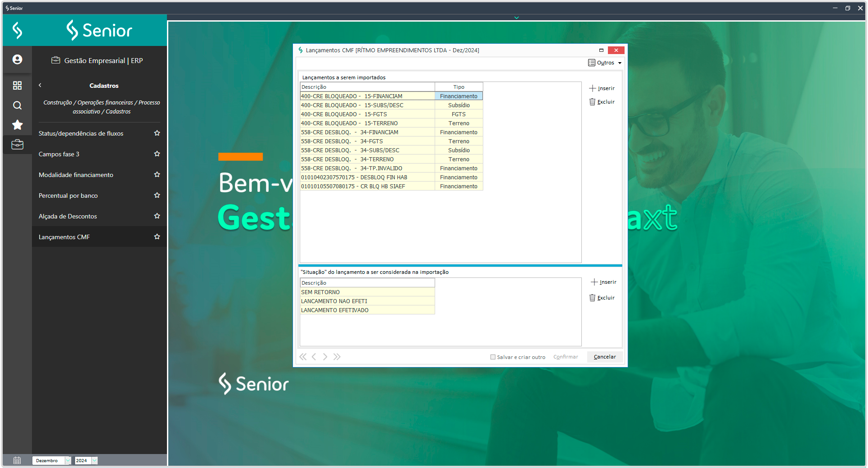
Task: Sort by Tipo column header
Action: (459, 87)
